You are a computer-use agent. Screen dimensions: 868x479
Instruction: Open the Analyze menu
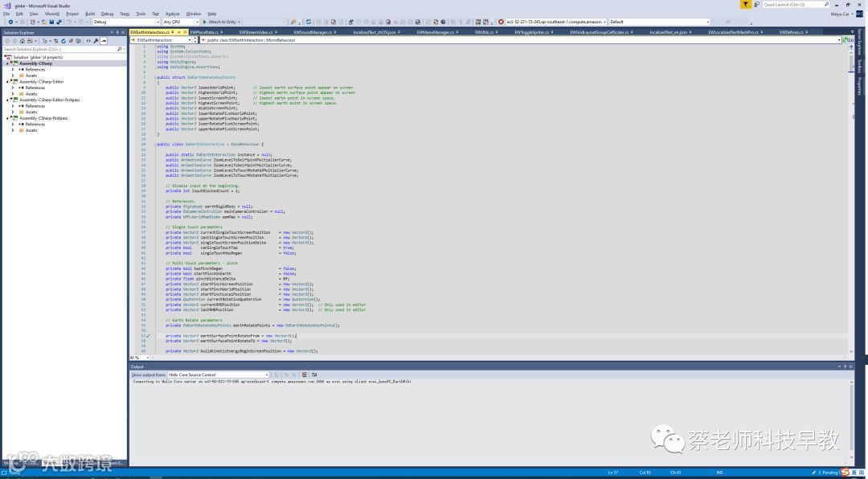(x=172, y=14)
